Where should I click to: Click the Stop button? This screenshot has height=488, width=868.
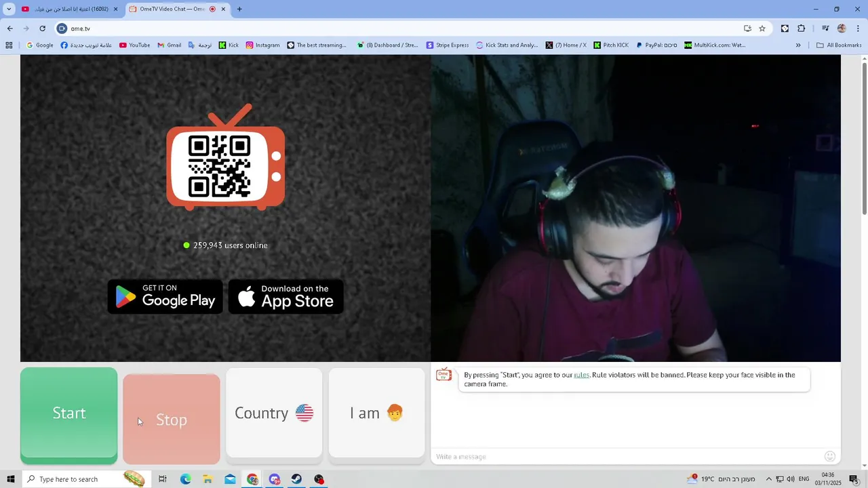[172, 419]
